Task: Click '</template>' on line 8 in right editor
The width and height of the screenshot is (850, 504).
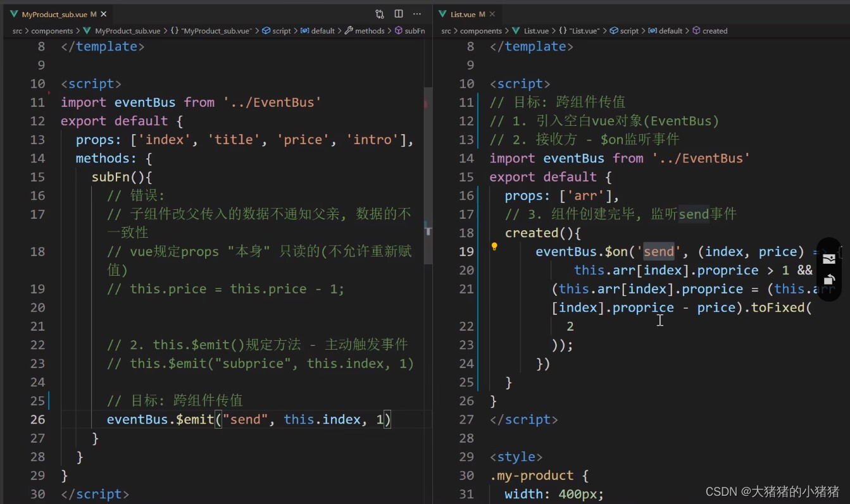Action: point(532,47)
